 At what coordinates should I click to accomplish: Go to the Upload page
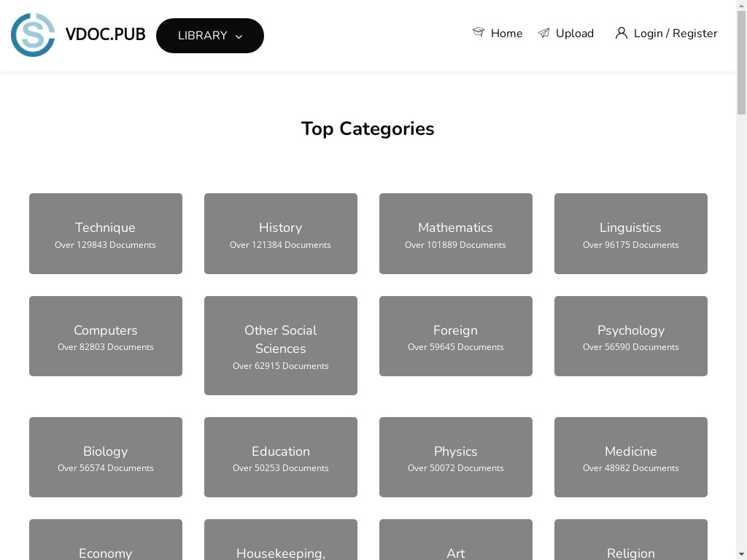click(574, 34)
